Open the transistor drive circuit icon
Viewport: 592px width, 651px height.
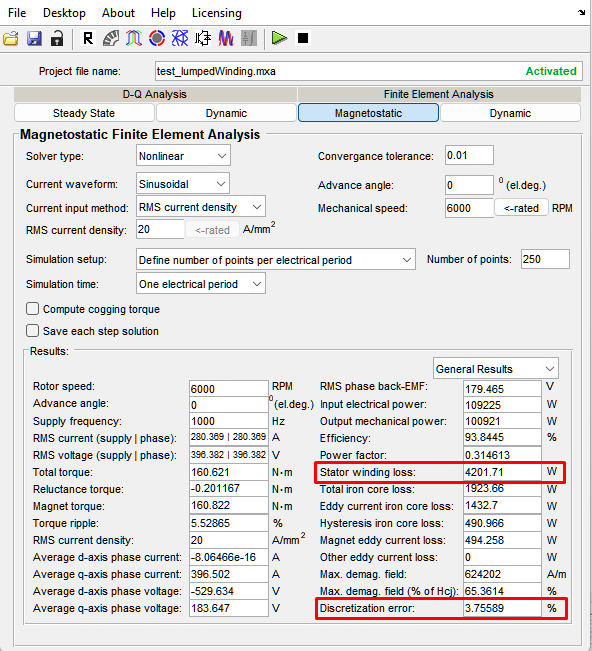[203, 39]
